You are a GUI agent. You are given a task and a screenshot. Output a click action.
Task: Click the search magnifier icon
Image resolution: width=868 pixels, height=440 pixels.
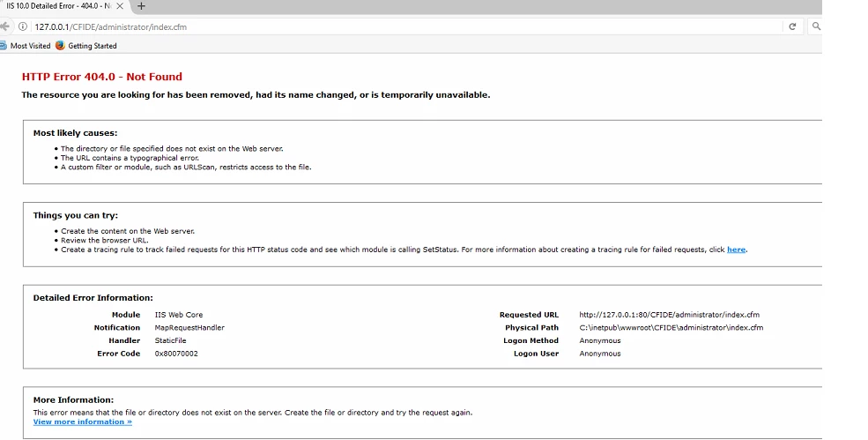(816, 26)
